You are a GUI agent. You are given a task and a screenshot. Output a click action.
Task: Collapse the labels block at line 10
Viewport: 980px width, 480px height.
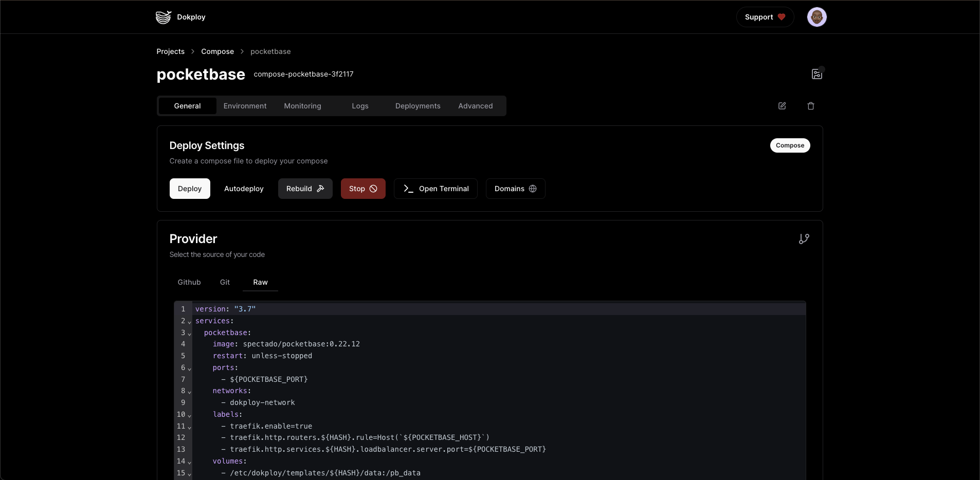(x=189, y=415)
